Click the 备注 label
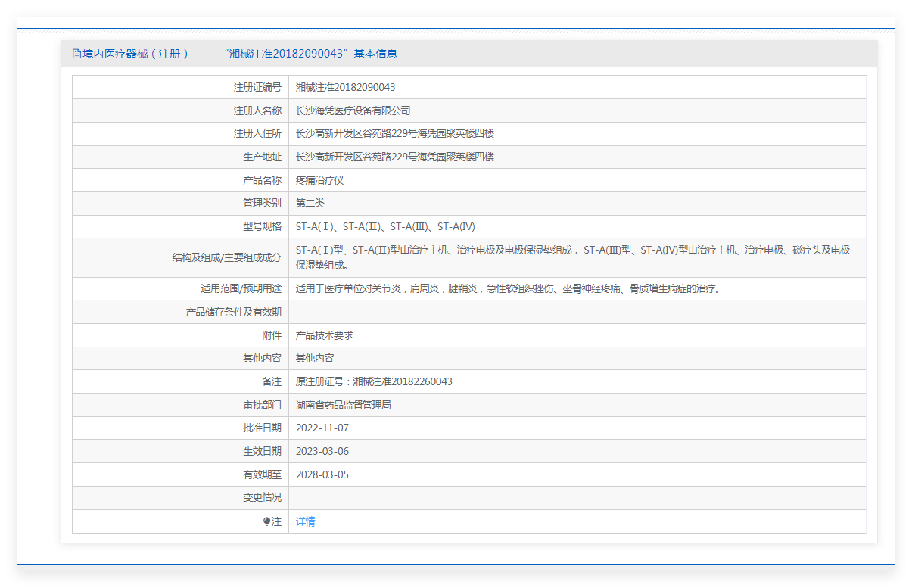Viewport: 912px width, 588px height. point(272,381)
